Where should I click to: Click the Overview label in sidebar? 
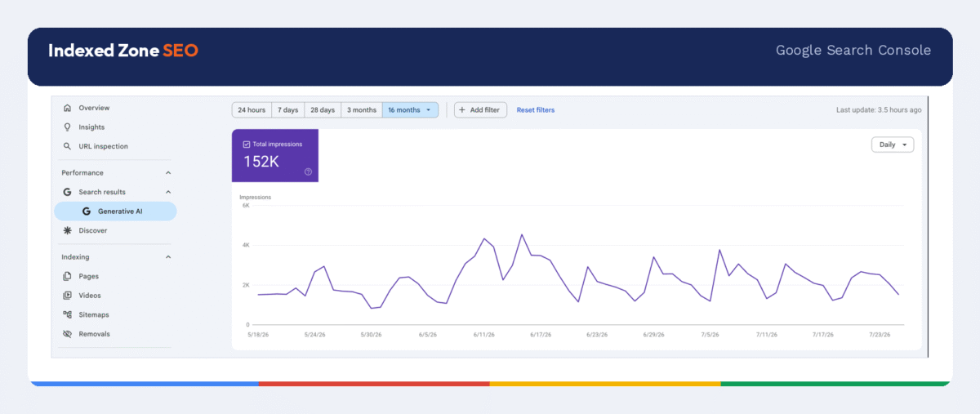click(94, 108)
